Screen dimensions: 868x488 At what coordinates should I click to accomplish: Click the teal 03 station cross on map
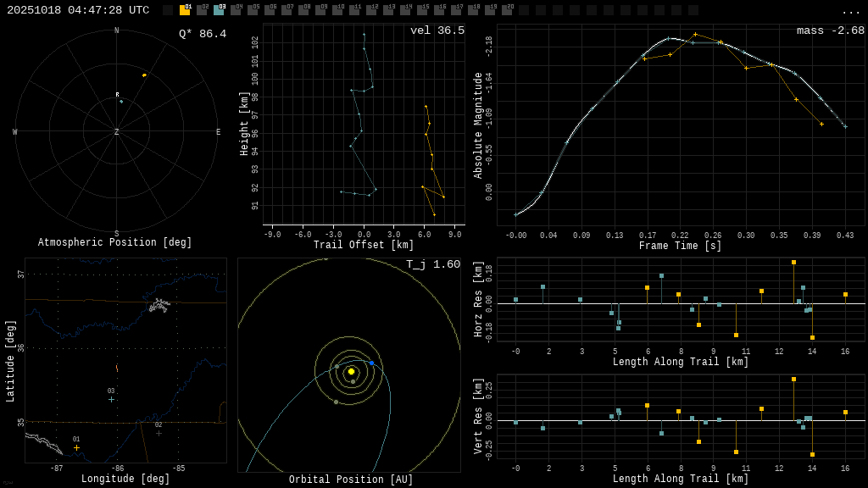pyautogui.click(x=111, y=399)
